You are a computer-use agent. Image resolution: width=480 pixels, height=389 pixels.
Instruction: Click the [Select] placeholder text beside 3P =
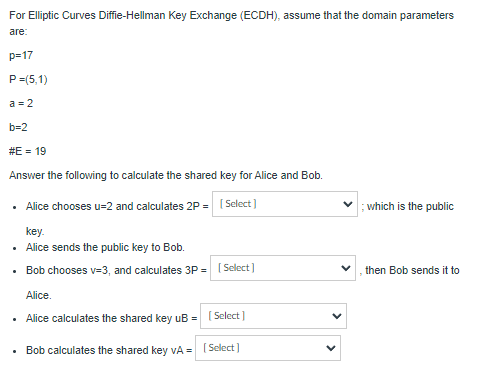click(x=236, y=268)
